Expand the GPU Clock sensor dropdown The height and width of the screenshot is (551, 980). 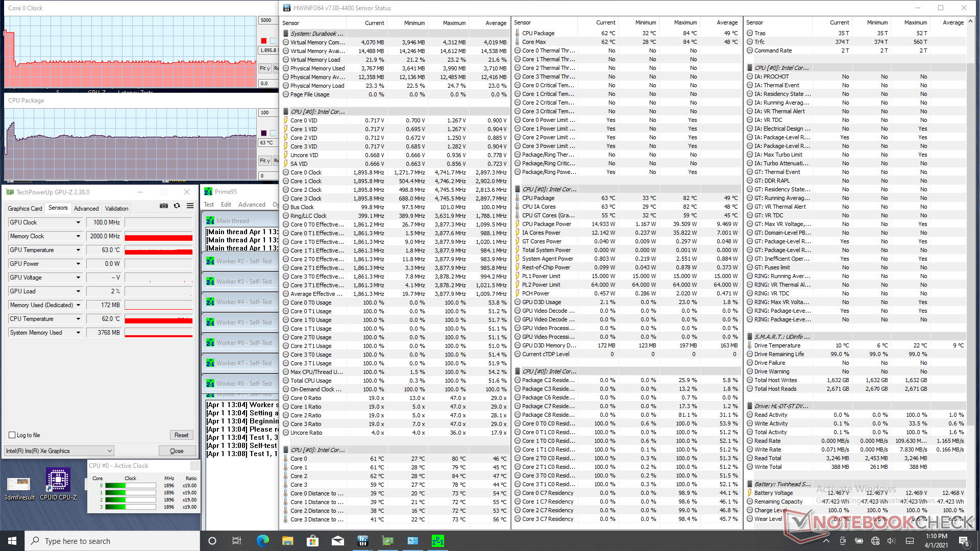78,222
